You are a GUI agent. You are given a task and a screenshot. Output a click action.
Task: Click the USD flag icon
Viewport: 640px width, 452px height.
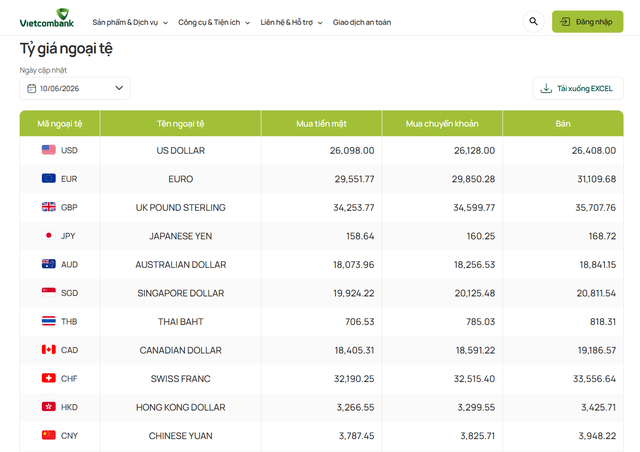49,150
